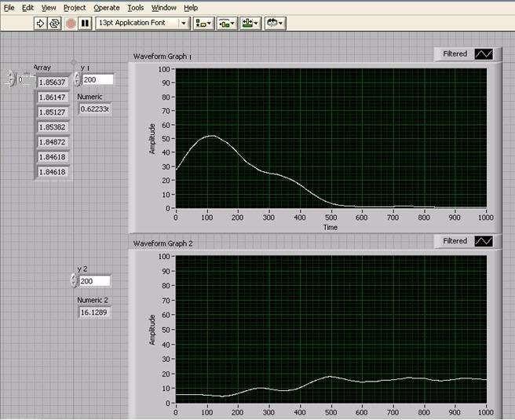Open the Window menu
Image resolution: width=515 pixels, height=420 pixels.
click(164, 8)
